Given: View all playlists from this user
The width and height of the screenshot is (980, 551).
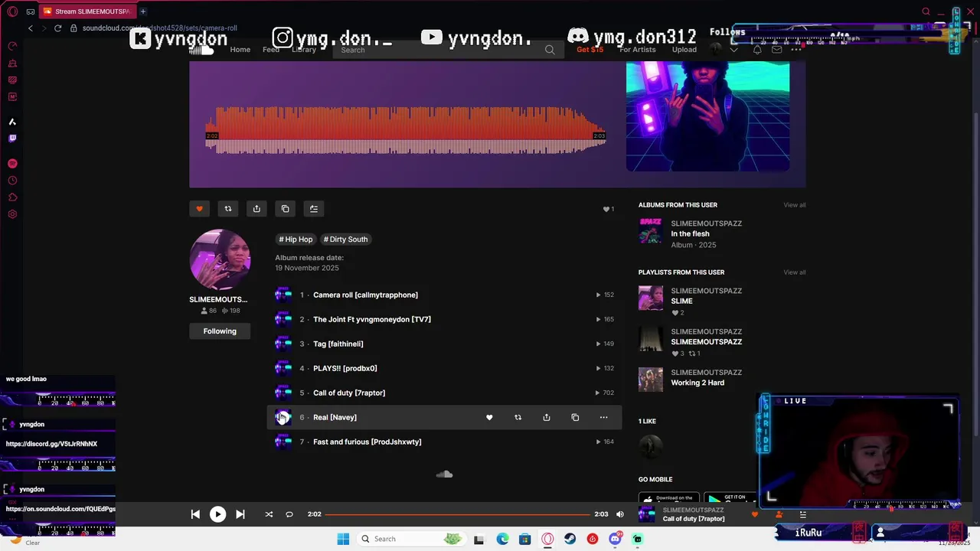Looking at the screenshot, I should tap(795, 272).
